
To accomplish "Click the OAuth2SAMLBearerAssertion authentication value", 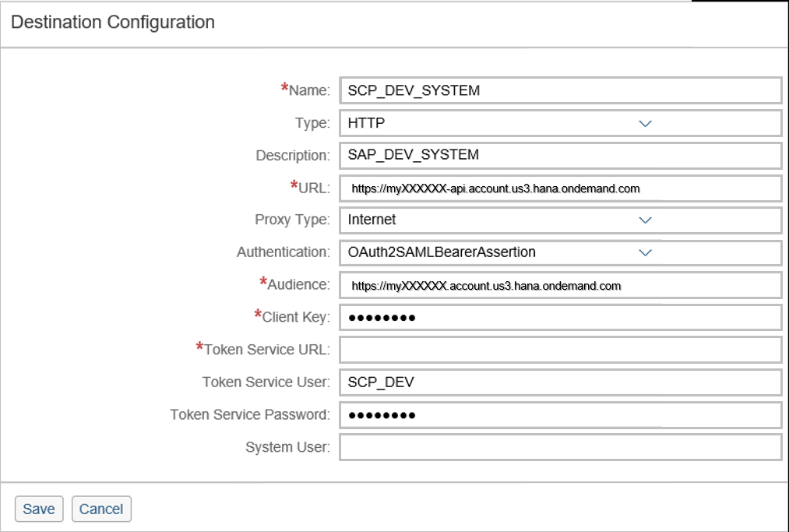I will 442,252.
